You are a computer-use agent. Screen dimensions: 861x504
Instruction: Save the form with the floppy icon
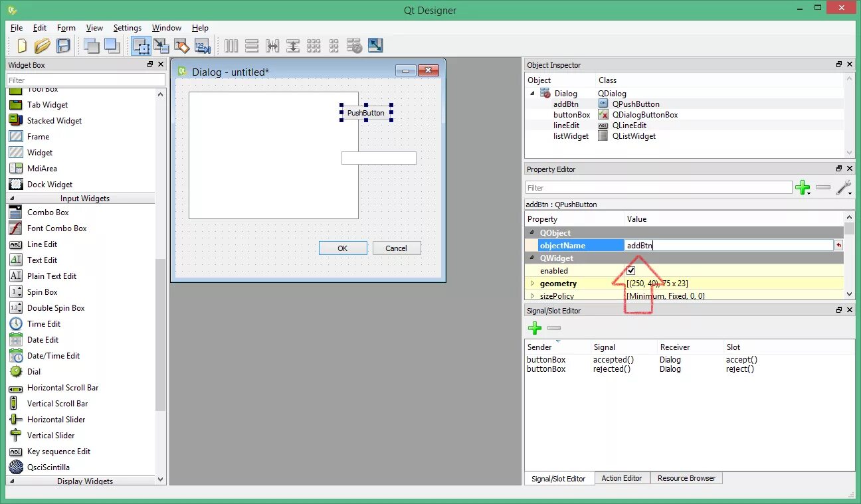coord(63,46)
